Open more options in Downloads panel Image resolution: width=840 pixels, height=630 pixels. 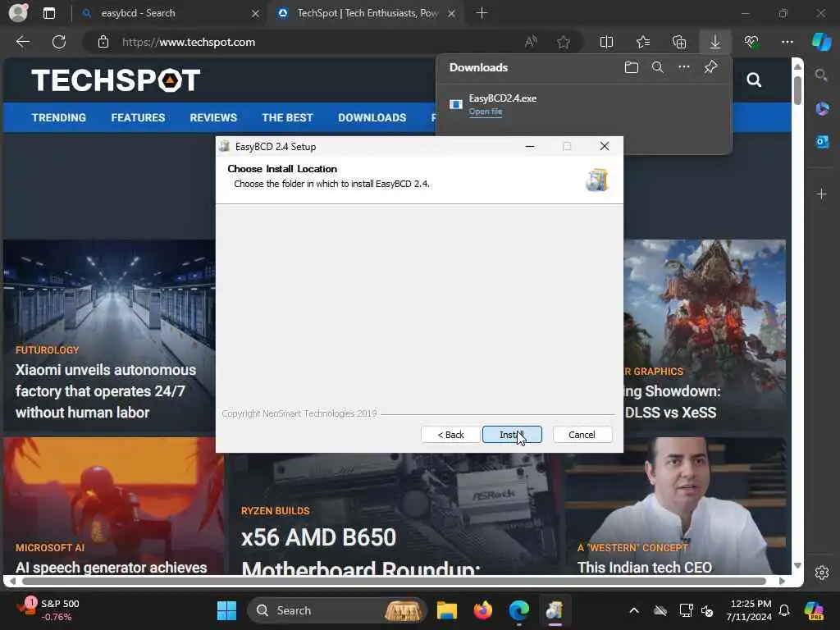coord(684,67)
